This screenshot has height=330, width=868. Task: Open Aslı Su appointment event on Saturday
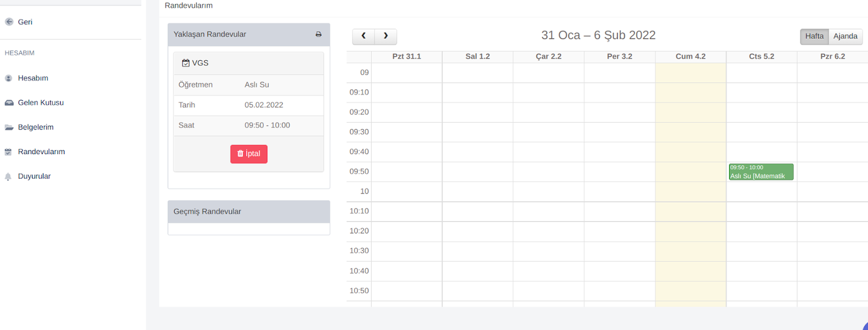(x=761, y=172)
